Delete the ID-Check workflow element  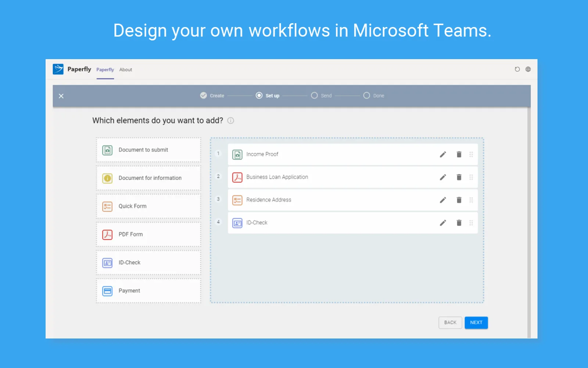tap(459, 223)
